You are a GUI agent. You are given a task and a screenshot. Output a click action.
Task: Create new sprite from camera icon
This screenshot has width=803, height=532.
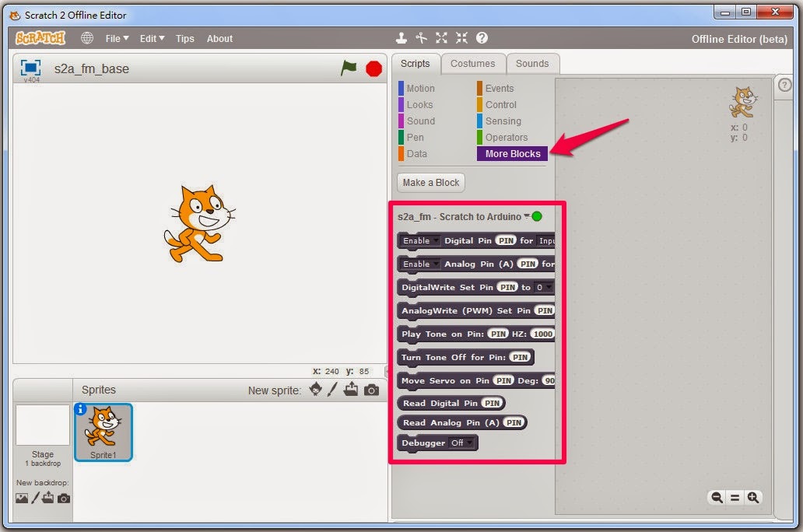point(371,390)
